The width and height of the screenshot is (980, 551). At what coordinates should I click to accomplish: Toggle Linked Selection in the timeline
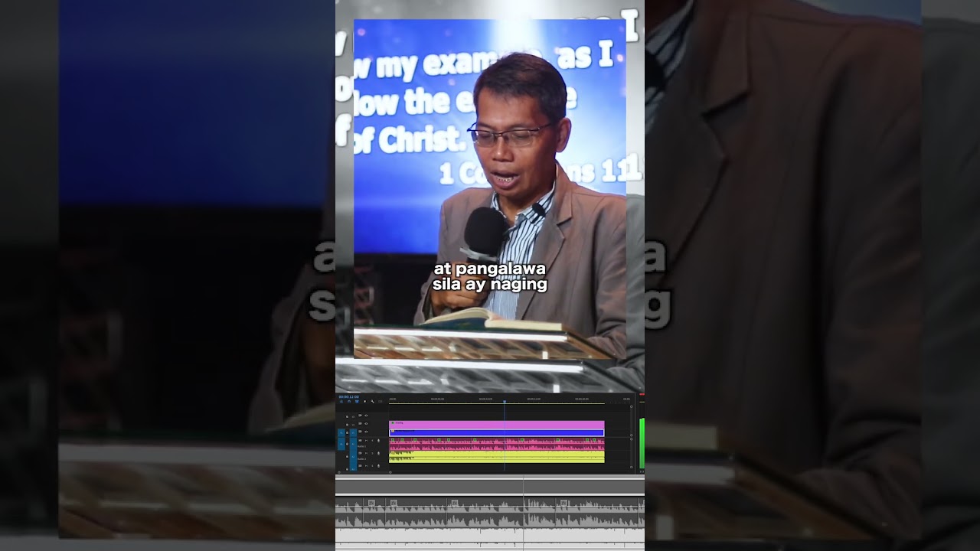pos(355,401)
